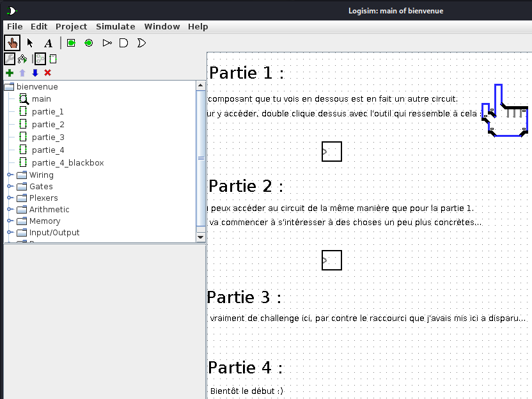Screen dimensions: 532x399
Task: Select the Edit arrow tool
Action: click(30, 43)
